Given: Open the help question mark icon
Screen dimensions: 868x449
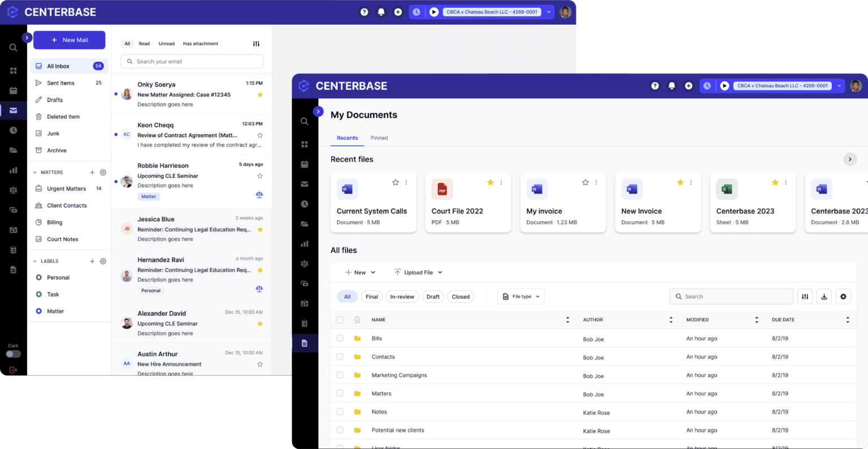Looking at the screenshot, I should (x=655, y=86).
